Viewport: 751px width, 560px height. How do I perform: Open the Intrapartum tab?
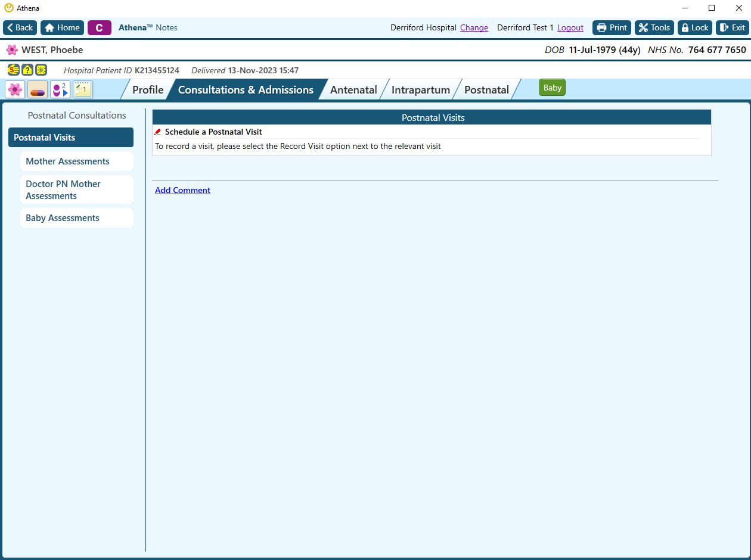tap(421, 89)
